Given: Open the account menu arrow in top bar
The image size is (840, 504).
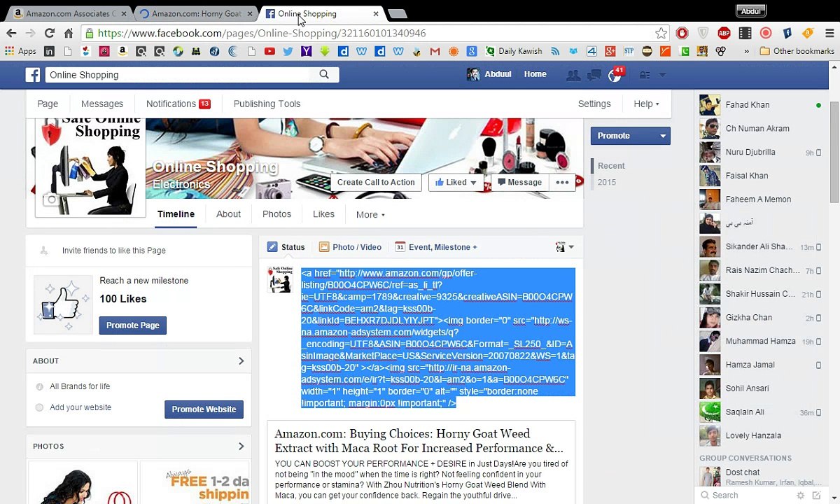Looking at the screenshot, I should (x=662, y=75).
